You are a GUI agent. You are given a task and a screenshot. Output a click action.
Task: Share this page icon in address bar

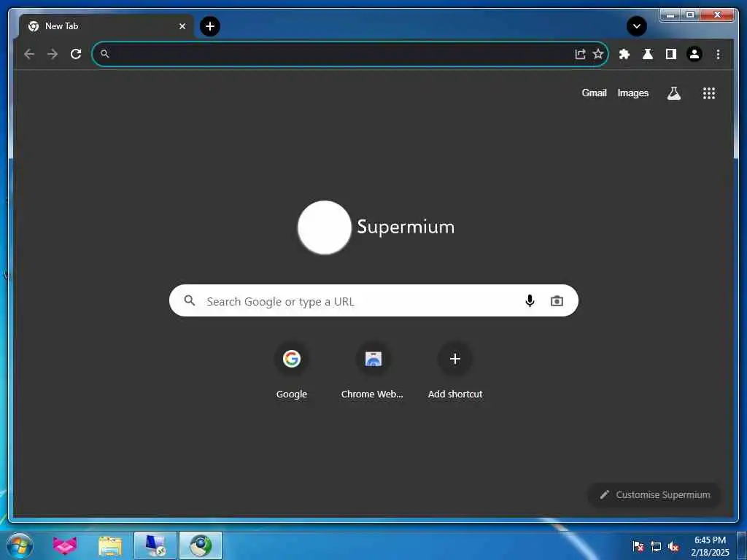tap(580, 54)
